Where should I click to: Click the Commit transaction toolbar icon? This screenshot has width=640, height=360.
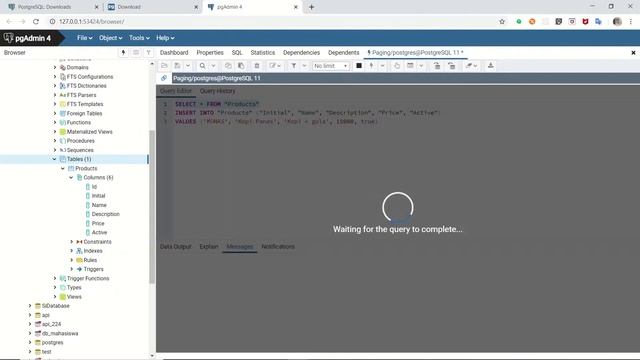pyautogui.click(x=437, y=66)
